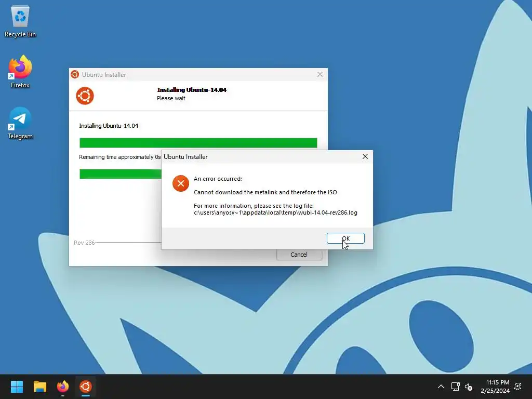Close the error dialog with X
The image size is (532, 399).
tap(365, 156)
